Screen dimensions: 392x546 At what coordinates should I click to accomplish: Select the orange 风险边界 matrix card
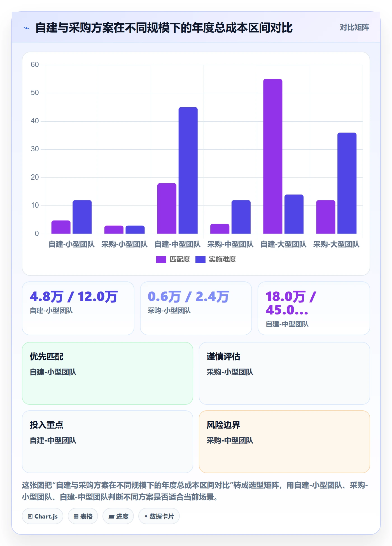pos(284,442)
